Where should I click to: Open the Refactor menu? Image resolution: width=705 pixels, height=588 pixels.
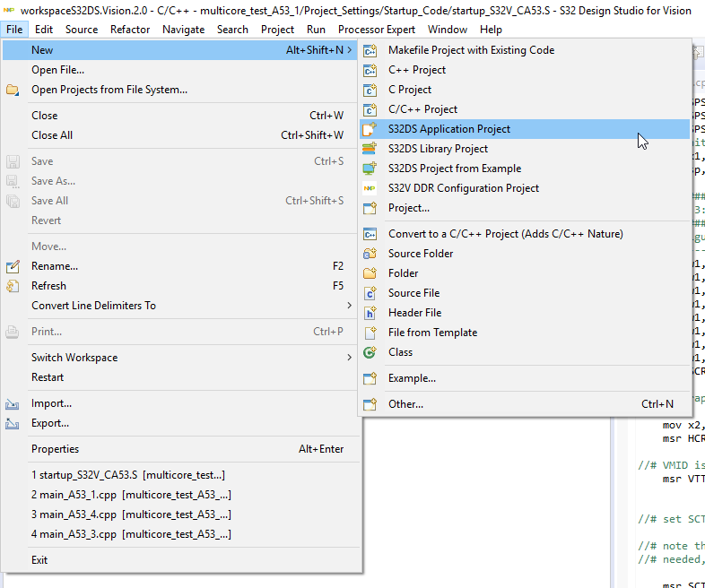(130, 30)
